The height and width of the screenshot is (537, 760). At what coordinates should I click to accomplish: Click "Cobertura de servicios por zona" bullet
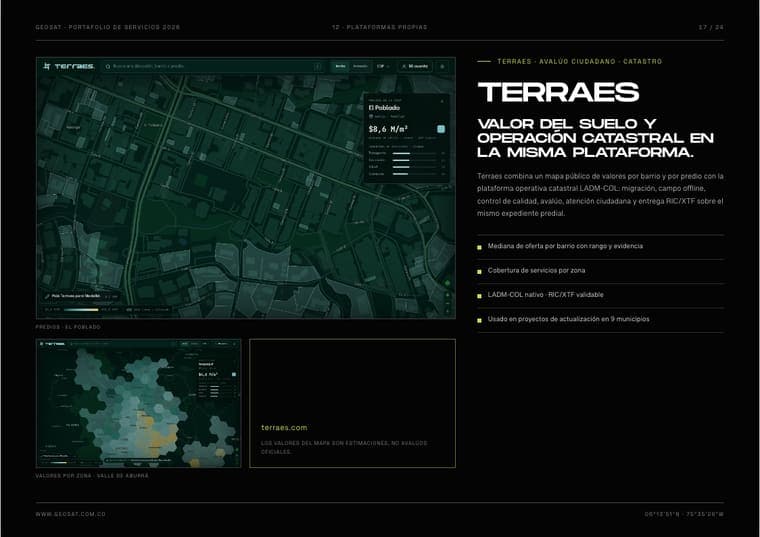(536, 270)
